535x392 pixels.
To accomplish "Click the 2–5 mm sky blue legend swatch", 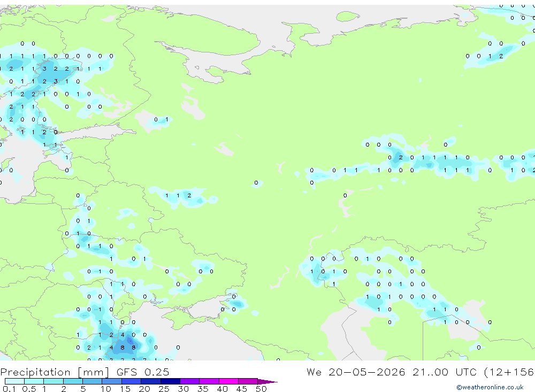I will tap(73, 381).
